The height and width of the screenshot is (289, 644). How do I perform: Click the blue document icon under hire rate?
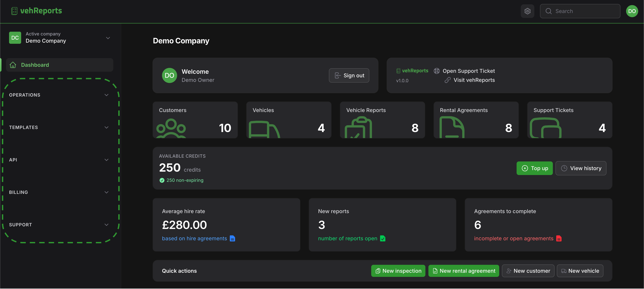(232, 239)
